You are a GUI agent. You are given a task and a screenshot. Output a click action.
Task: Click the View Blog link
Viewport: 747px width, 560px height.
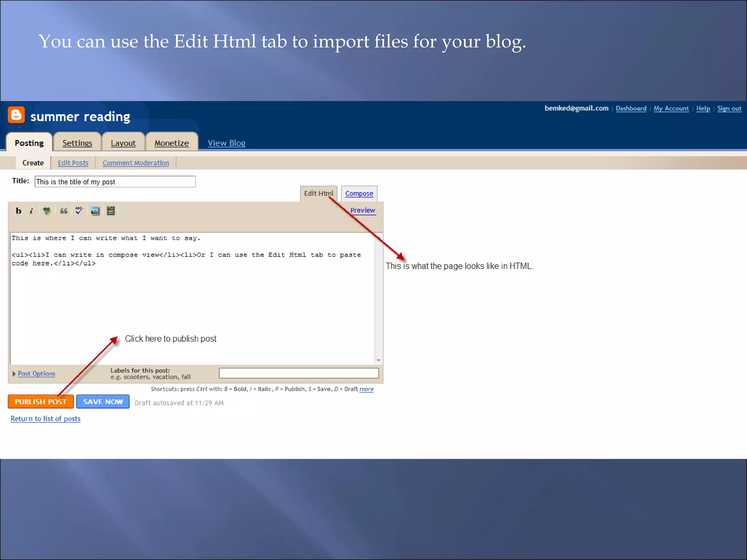pos(227,143)
